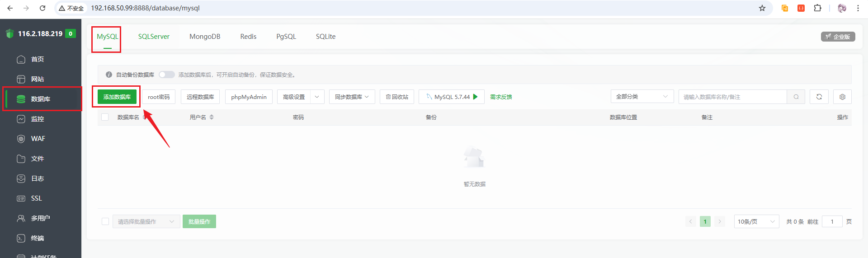This screenshot has width=868, height=258.
Task: Click the search magnifier icon
Action: 796,97
